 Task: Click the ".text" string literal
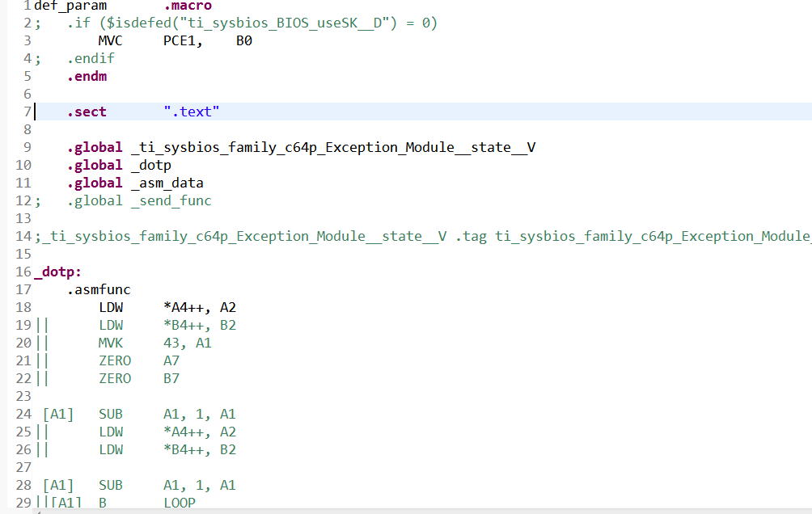[192, 112]
